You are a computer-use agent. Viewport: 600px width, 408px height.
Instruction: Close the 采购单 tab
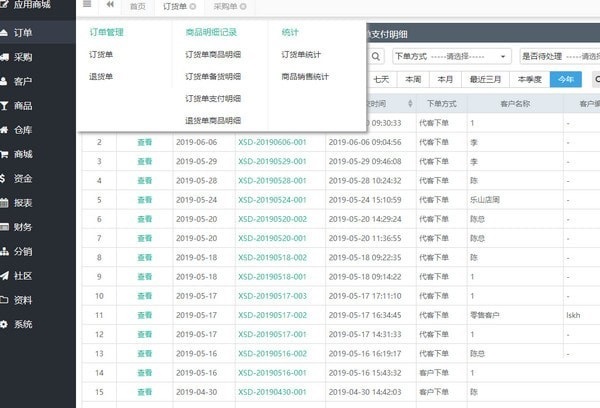click(x=243, y=6)
